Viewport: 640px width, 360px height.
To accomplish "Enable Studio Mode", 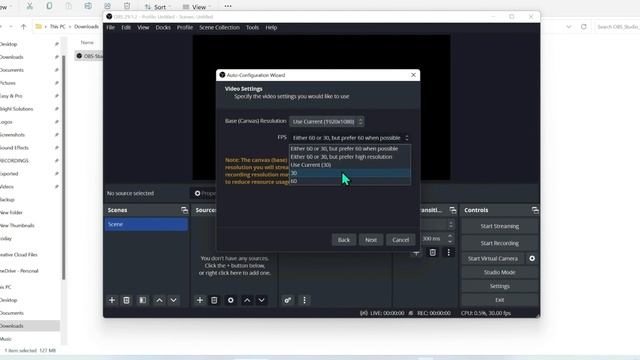I will click(x=500, y=272).
